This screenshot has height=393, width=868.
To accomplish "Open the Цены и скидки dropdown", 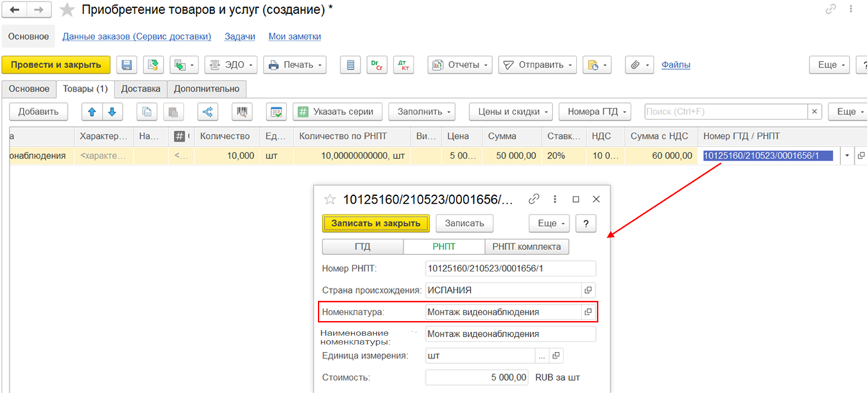I will coord(511,112).
